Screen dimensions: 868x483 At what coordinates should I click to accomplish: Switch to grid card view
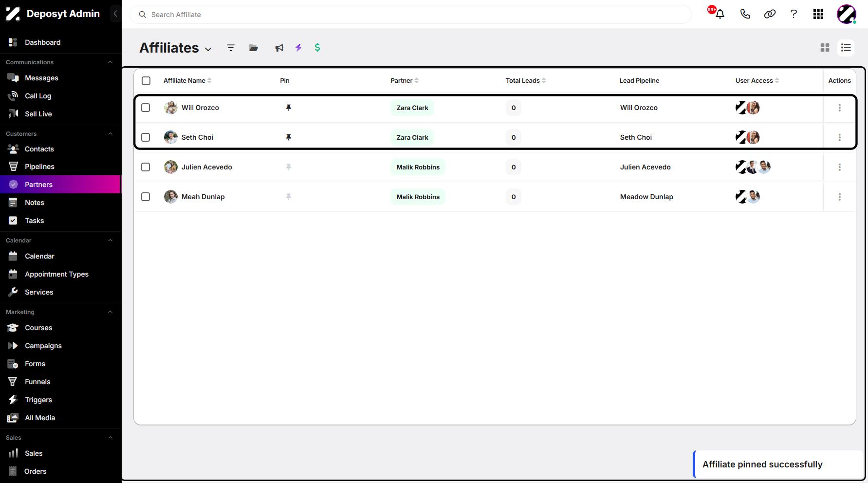tap(825, 48)
